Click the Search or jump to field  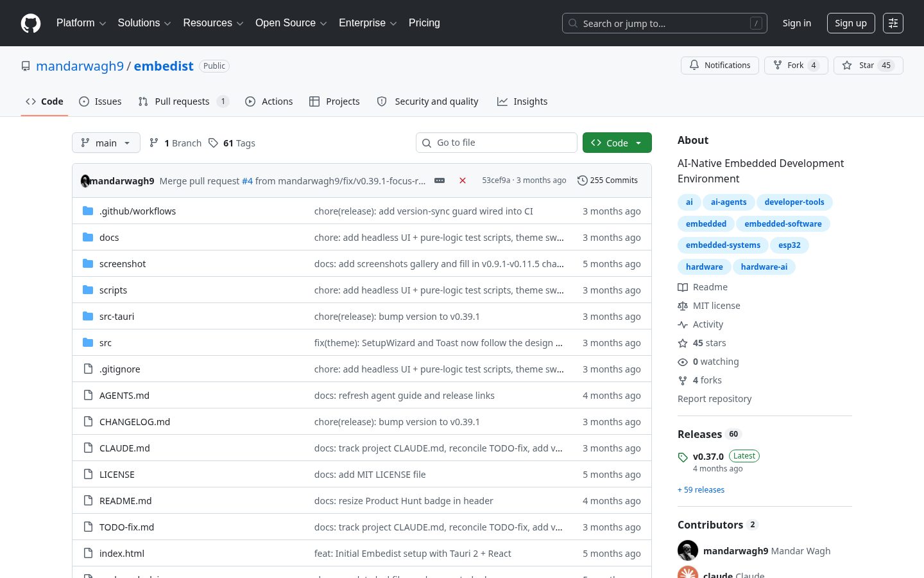665,23
